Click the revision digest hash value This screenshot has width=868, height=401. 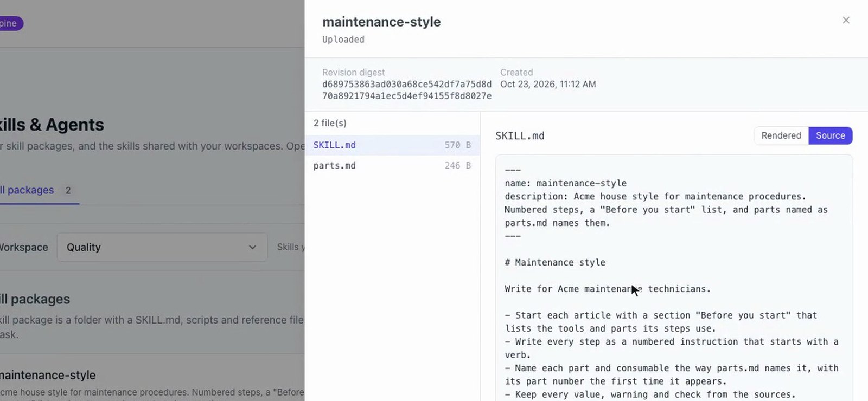click(x=407, y=90)
